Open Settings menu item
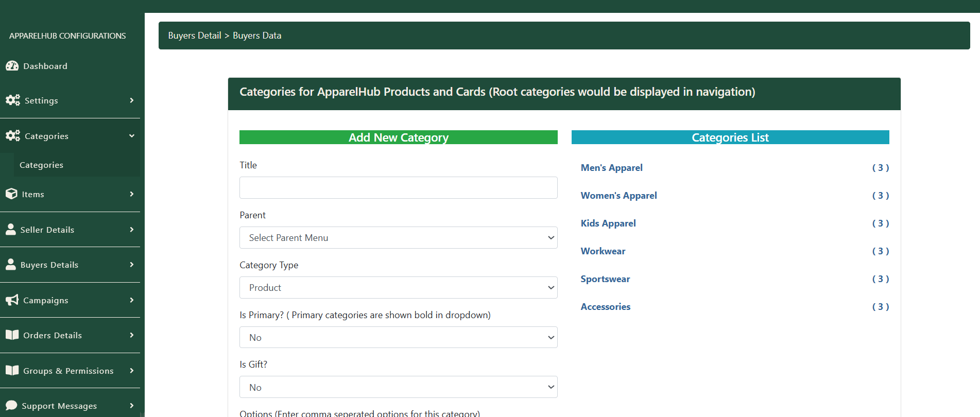This screenshot has width=980, height=417. click(x=70, y=100)
